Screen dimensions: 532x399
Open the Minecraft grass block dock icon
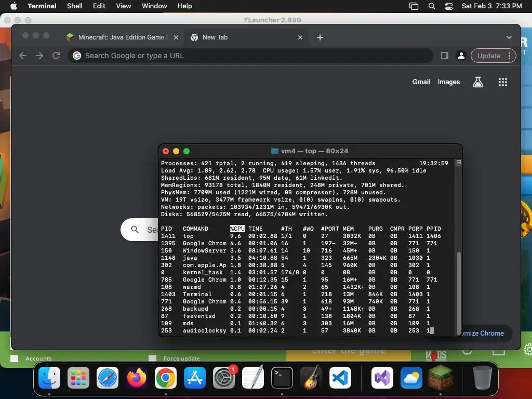[x=441, y=378]
